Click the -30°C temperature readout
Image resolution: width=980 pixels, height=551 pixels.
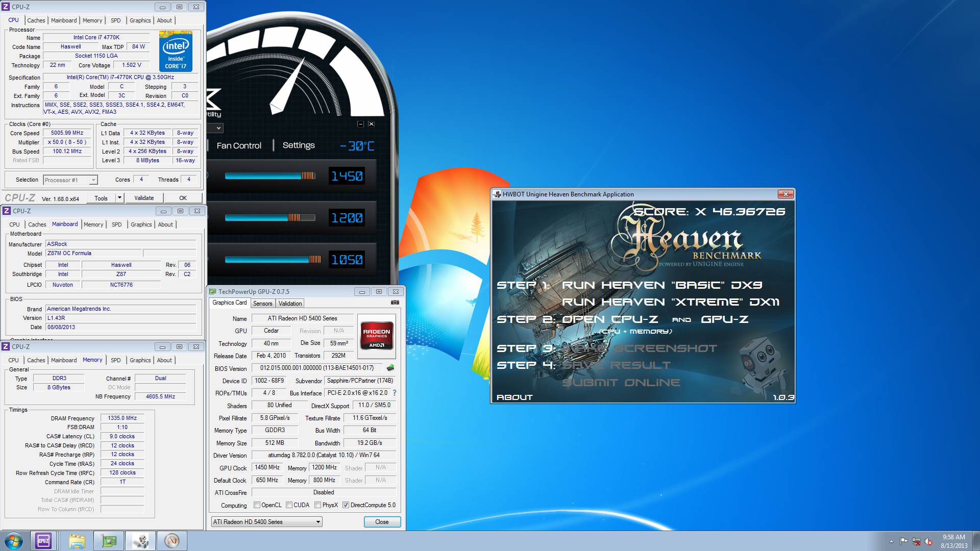click(x=357, y=146)
